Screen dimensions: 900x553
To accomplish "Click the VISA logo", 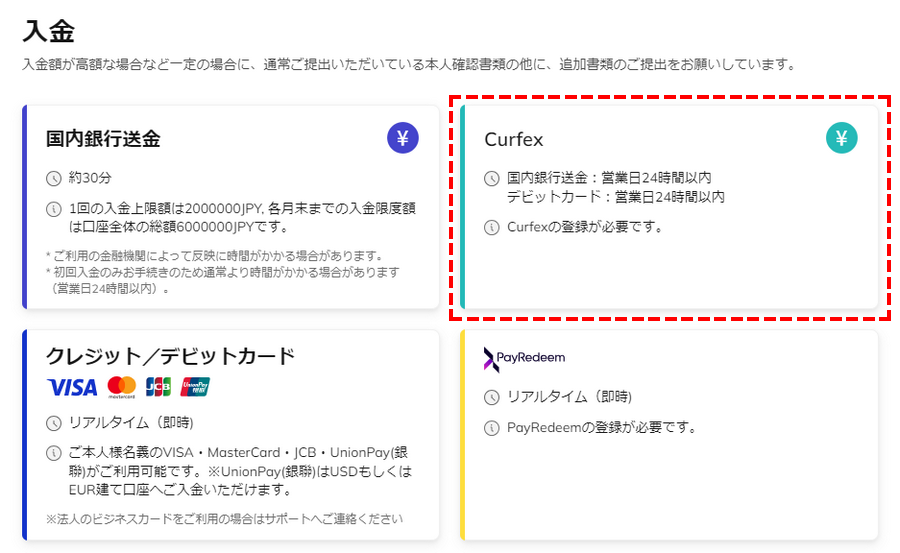I will coord(72,388).
